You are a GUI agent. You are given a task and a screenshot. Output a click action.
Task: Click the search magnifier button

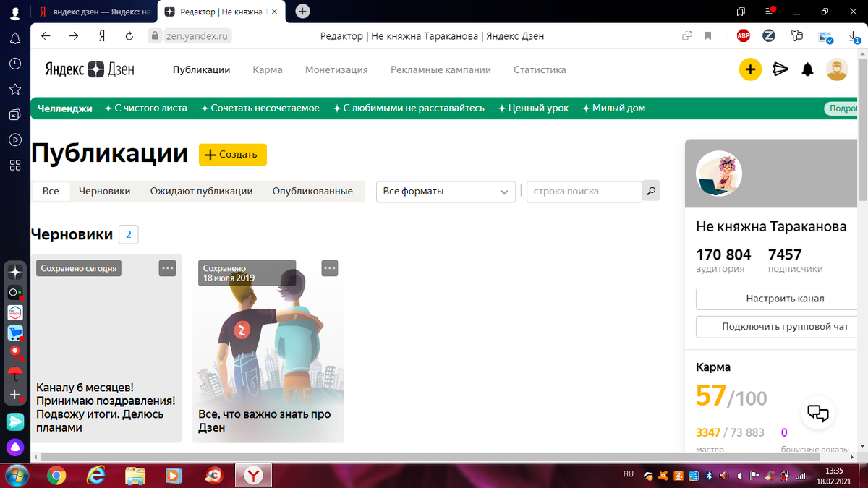(x=651, y=191)
